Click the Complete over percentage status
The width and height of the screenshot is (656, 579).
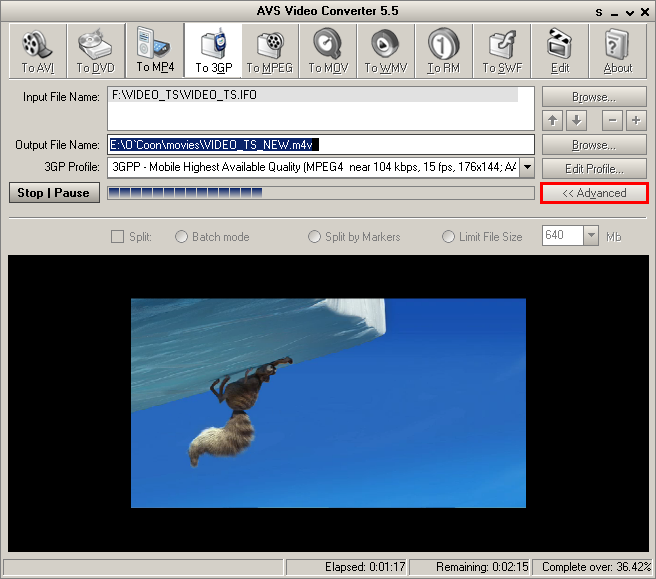(593, 567)
